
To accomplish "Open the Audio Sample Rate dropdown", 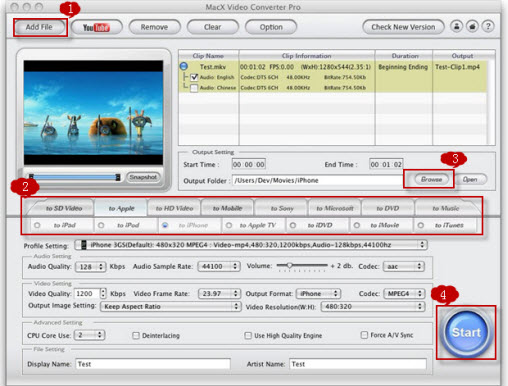I will pos(219,266).
